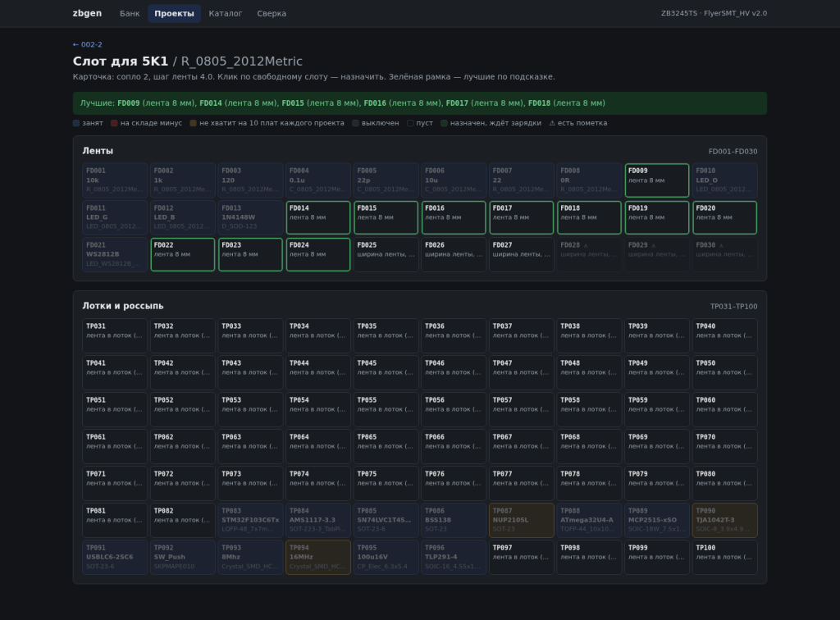
Task: Click tray slot TP087 NUP2105L
Action: coord(521,521)
